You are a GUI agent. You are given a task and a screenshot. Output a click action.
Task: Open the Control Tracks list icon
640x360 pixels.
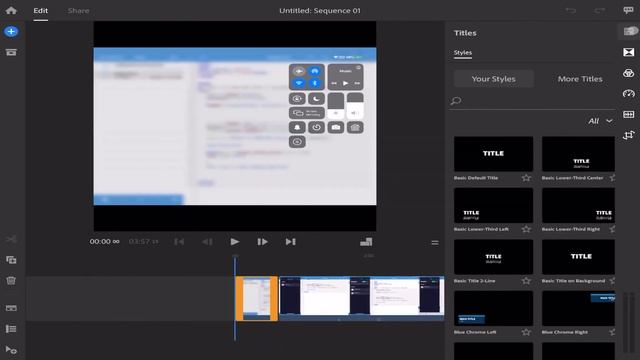click(x=11, y=329)
